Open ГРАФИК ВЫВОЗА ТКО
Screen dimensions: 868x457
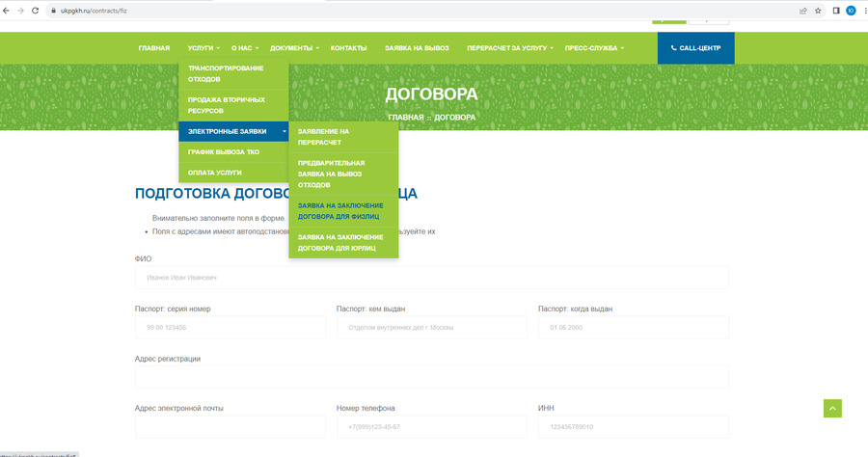click(233, 152)
